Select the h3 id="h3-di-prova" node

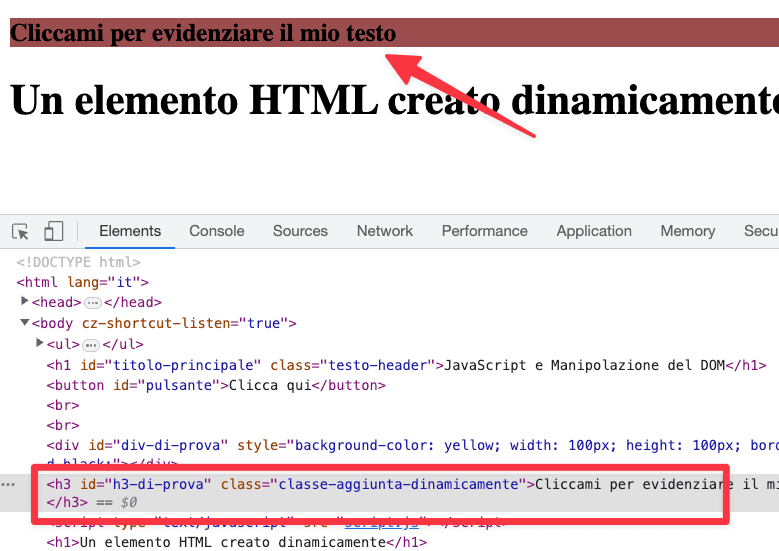[x=412, y=484]
